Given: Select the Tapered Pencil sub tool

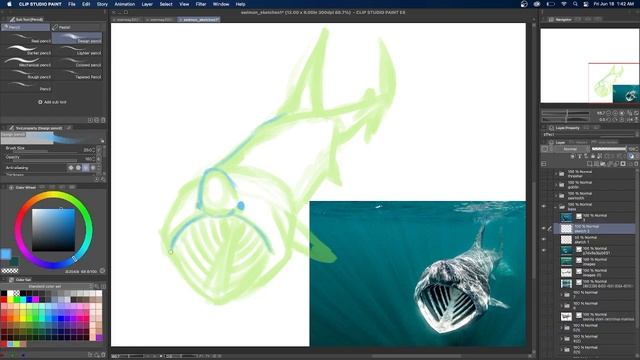Looking at the screenshot, I should tap(77, 74).
